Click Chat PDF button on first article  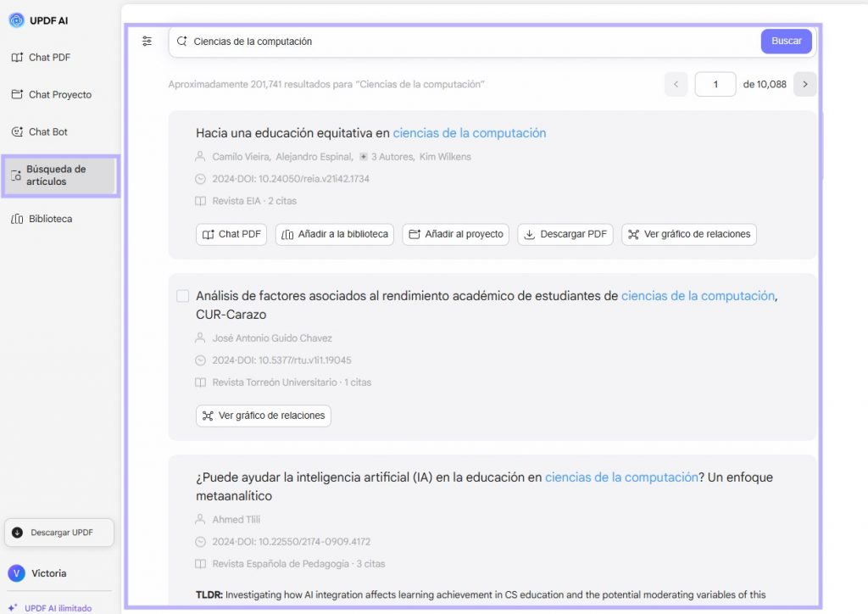[231, 234]
